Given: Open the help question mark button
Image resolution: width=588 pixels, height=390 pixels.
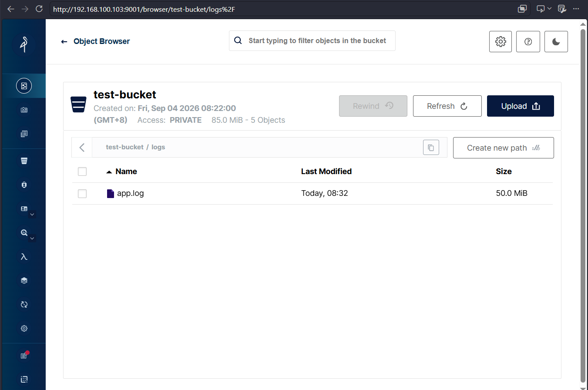Looking at the screenshot, I should tap(528, 41).
